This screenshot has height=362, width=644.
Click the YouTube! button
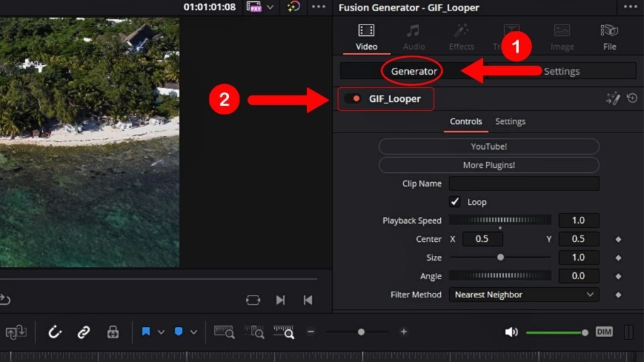click(489, 146)
